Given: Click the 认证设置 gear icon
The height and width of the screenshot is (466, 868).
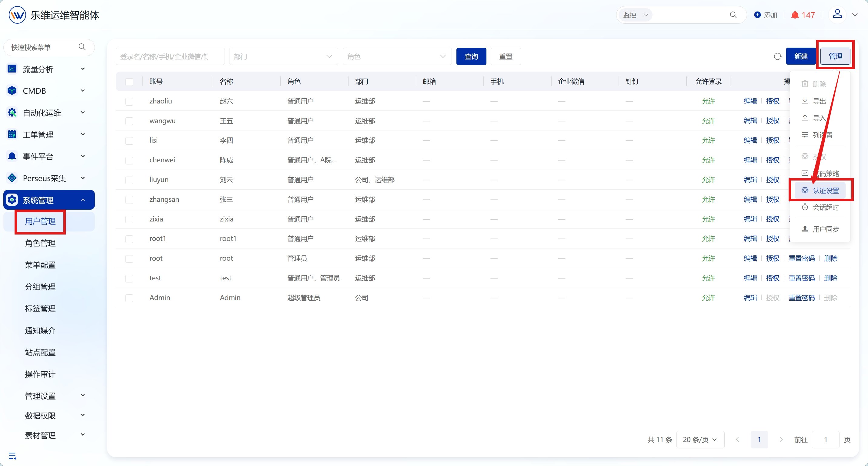Looking at the screenshot, I should pos(805,190).
